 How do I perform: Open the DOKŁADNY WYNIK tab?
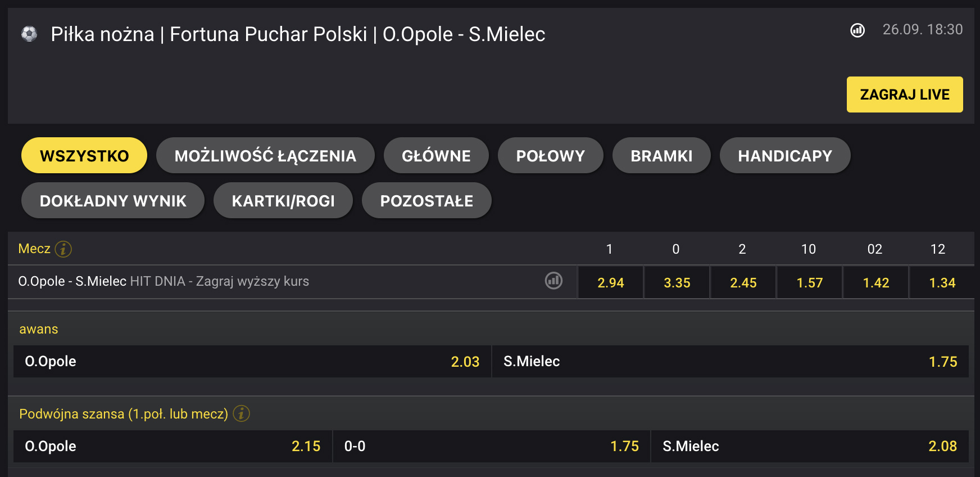[113, 201]
